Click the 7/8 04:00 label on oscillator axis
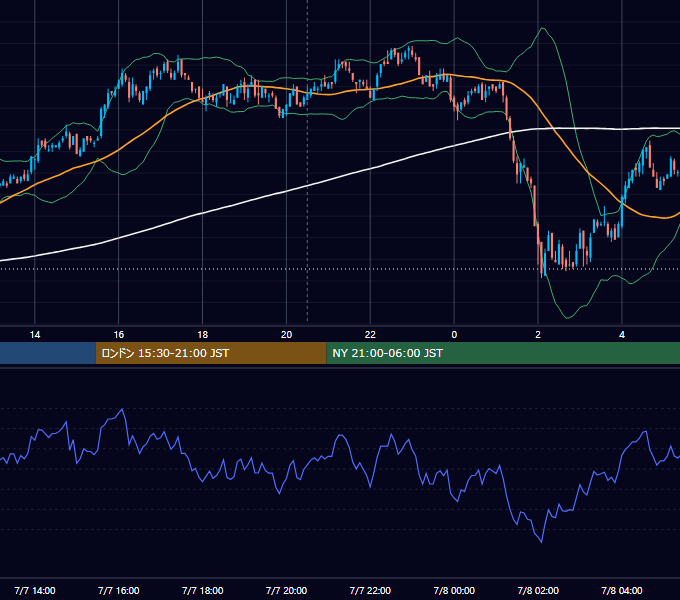Screen dimensions: 680x600 [622, 590]
